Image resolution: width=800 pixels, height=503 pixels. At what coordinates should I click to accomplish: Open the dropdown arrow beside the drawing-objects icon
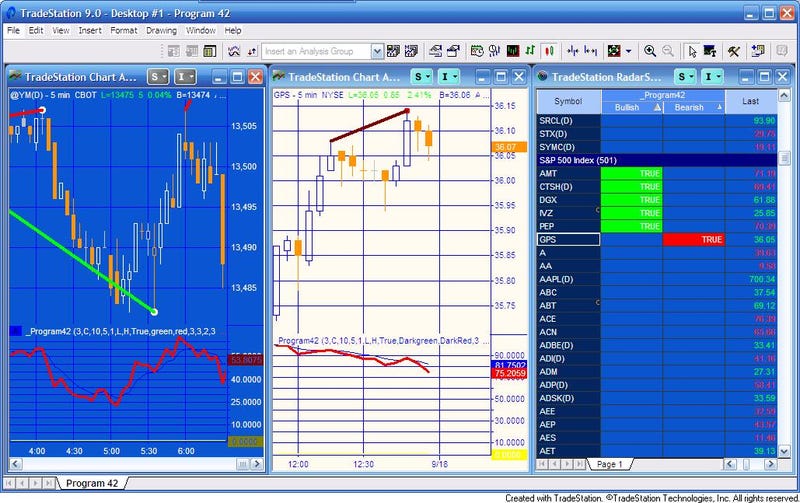pos(629,51)
